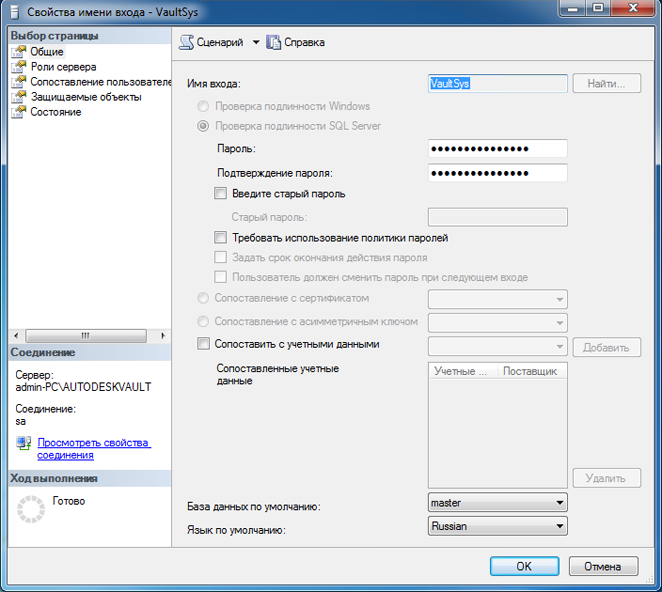The width and height of the screenshot is (662, 592).
Task: Click the Старый пароль input field
Action: click(497, 217)
